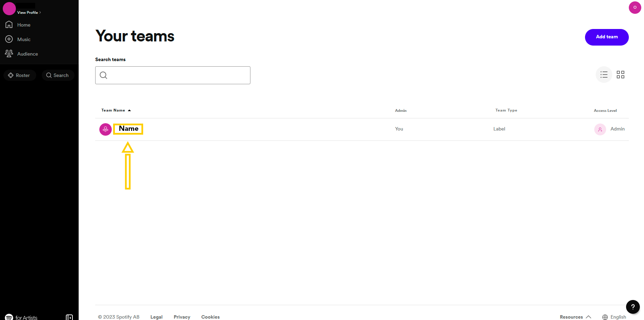Switch to grid view layout
Viewport: 644px width, 320px height.
tap(620, 75)
